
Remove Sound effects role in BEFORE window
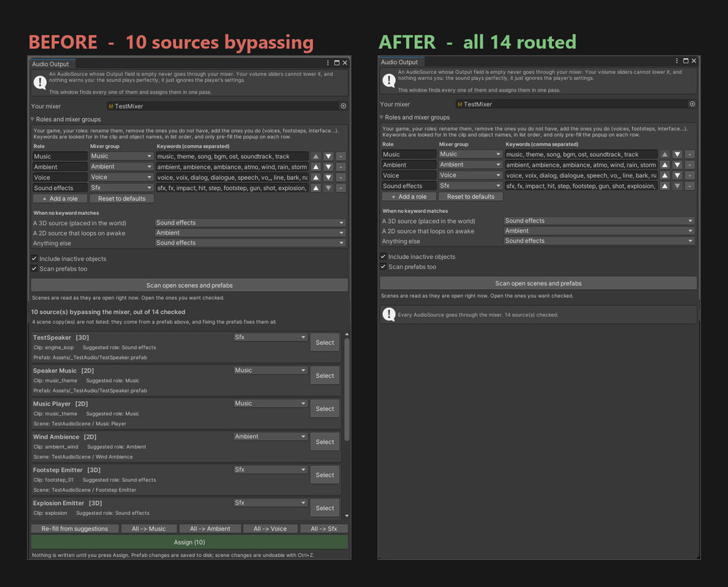coord(341,188)
